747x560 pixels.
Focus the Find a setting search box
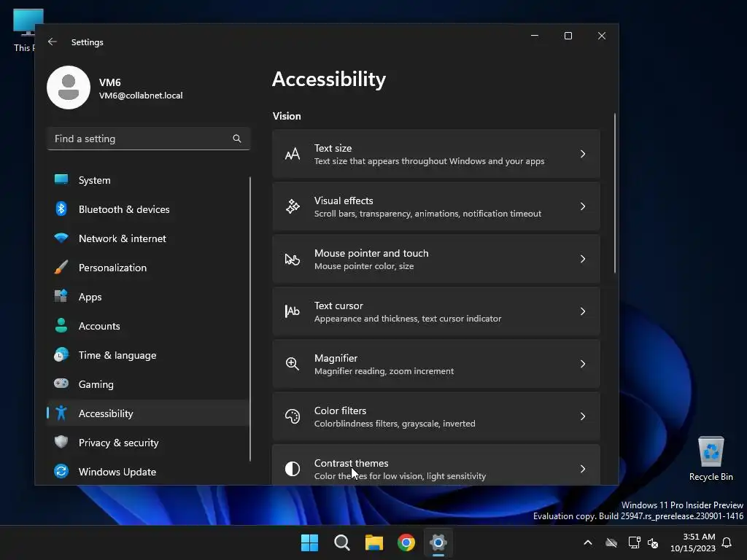click(149, 139)
